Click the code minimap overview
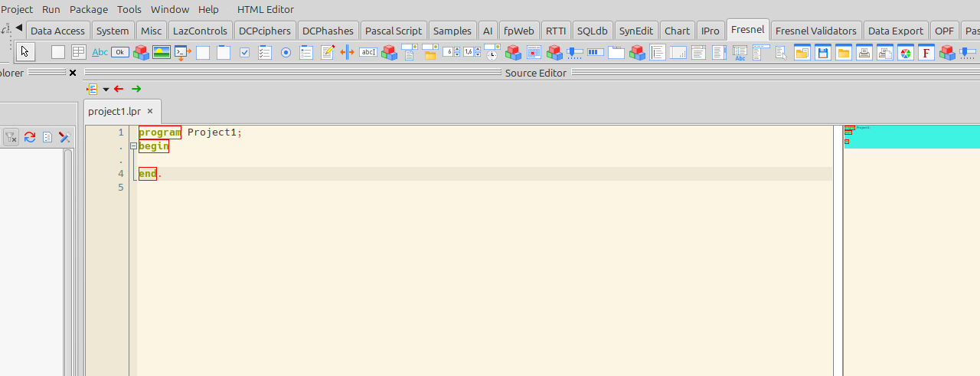 click(912, 137)
